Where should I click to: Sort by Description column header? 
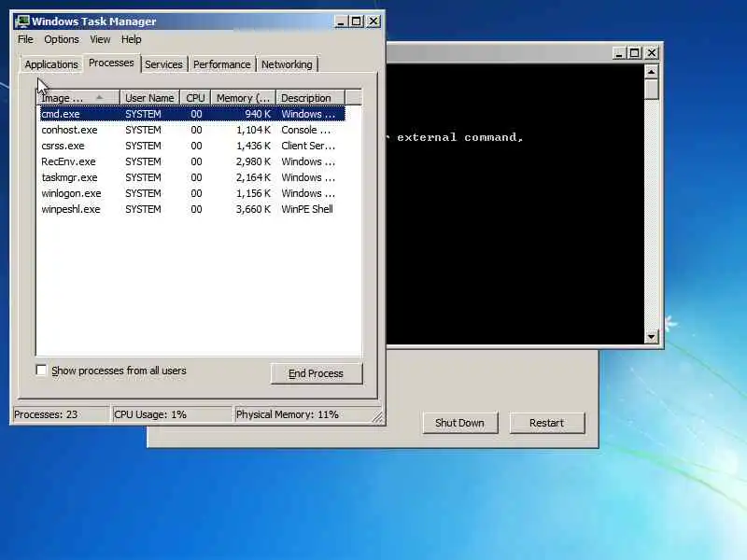point(310,98)
